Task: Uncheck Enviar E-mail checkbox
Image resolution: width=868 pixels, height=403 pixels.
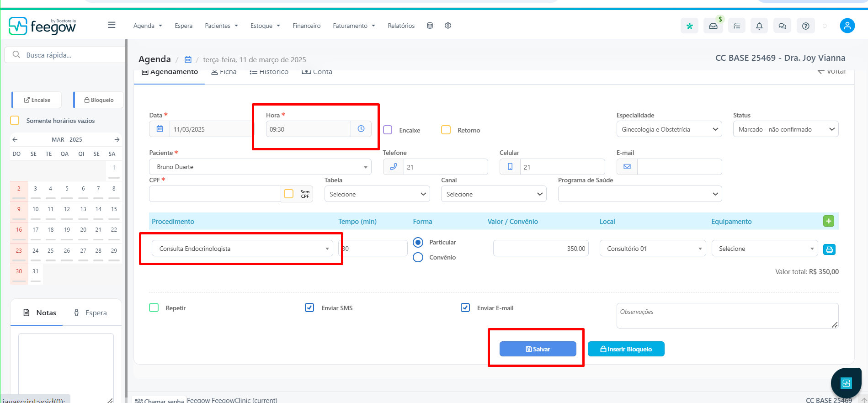Action: pos(465,308)
